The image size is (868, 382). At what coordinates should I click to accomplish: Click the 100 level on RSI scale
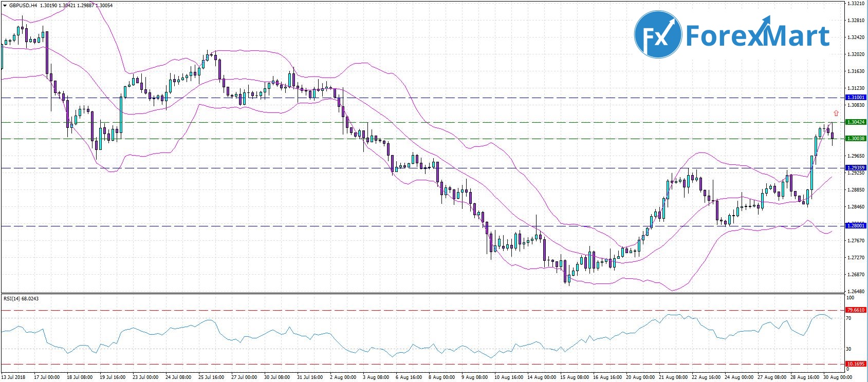coord(851,298)
